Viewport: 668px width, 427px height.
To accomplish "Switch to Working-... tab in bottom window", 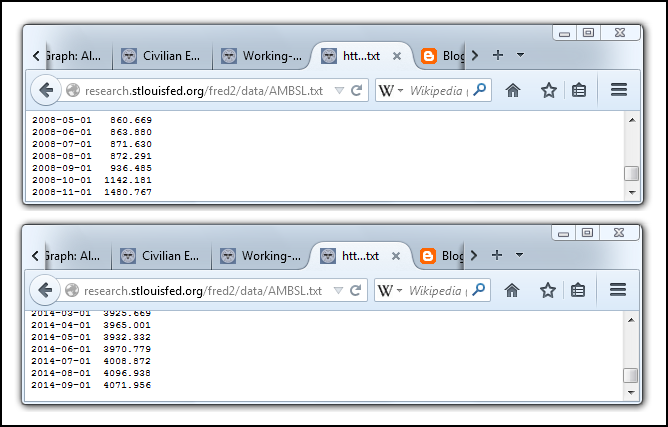I will pyautogui.click(x=262, y=256).
